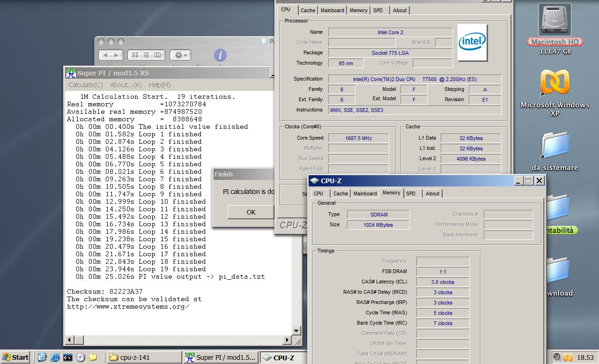Click the memory Size value 1024 MBytes
This screenshot has width=599, height=364.
coord(378,225)
